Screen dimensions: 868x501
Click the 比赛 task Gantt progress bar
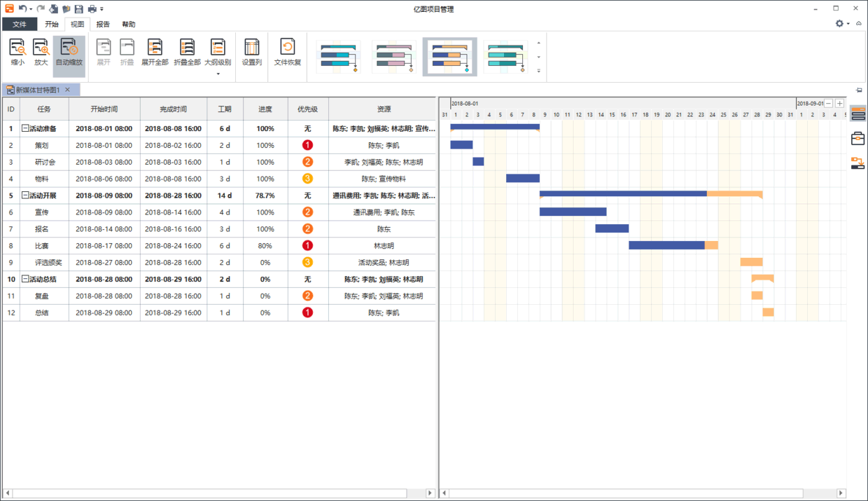(673, 245)
